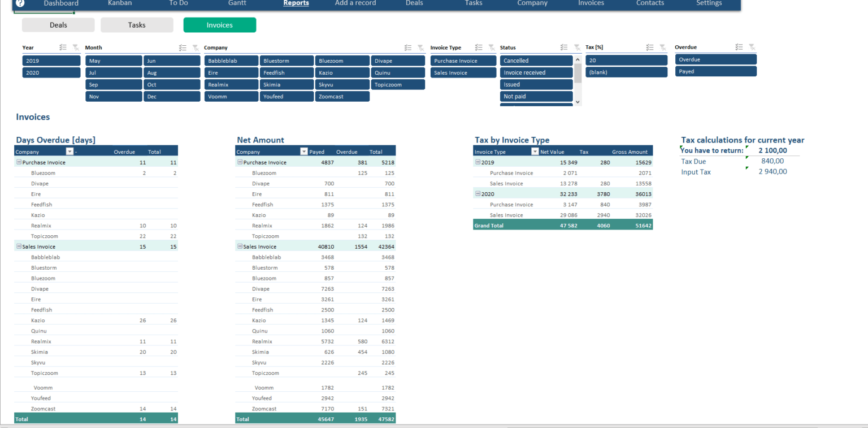Screen dimensions: 868x428
Task: Open the Gantt tab
Action: pyautogui.click(x=237, y=4)
